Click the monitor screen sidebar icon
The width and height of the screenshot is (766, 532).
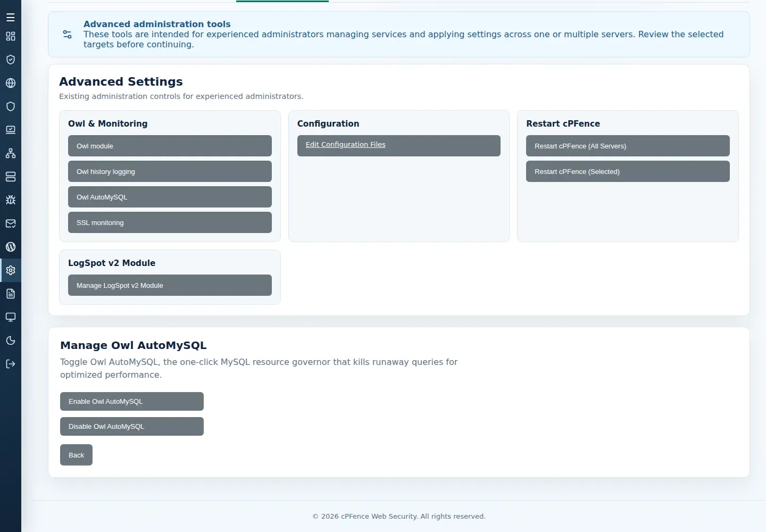(11, 317)
